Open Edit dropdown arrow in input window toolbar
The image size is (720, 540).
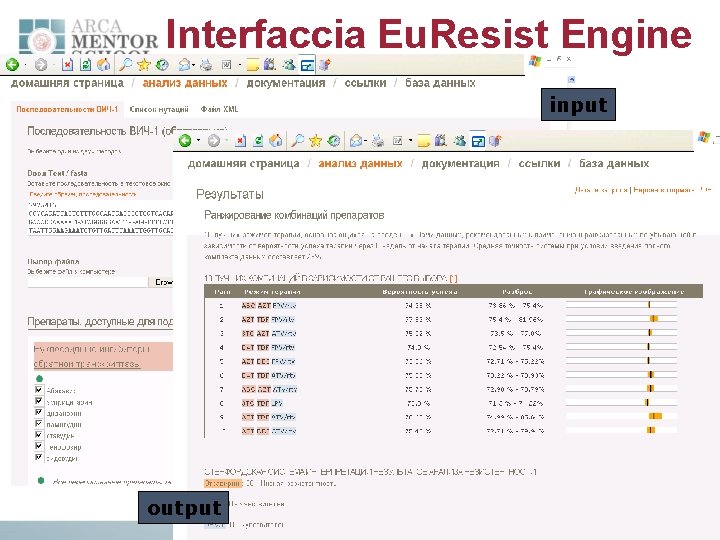tap(239, 65)
